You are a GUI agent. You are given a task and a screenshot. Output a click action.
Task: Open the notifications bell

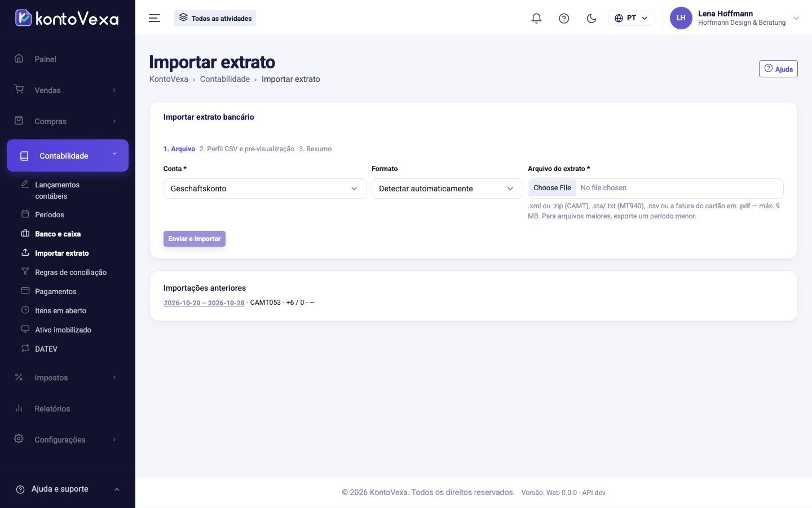536,18
